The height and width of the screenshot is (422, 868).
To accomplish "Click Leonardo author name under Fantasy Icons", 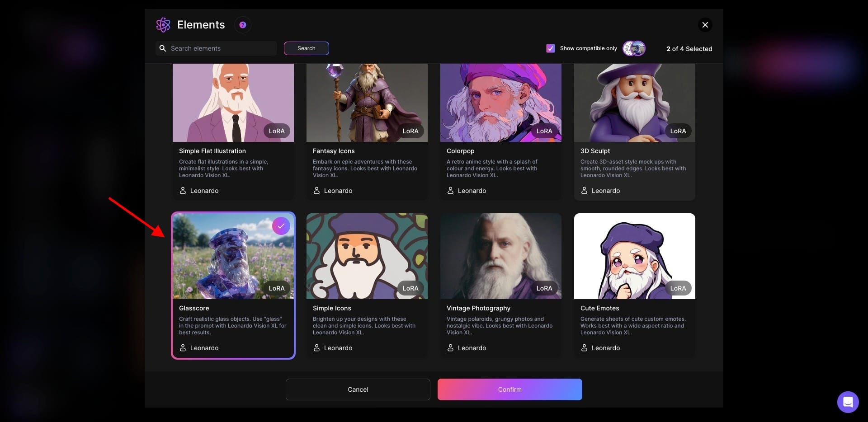I will click(338, 191).
